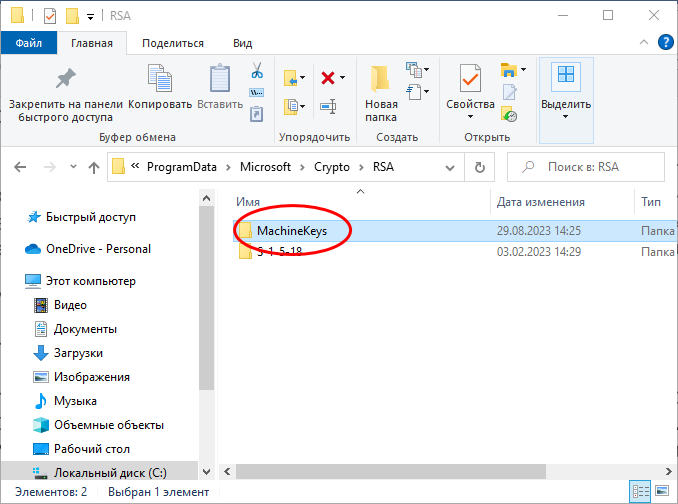Open Свойства properties icon
This screenshot has width=678, height=504.
(470, 79)
